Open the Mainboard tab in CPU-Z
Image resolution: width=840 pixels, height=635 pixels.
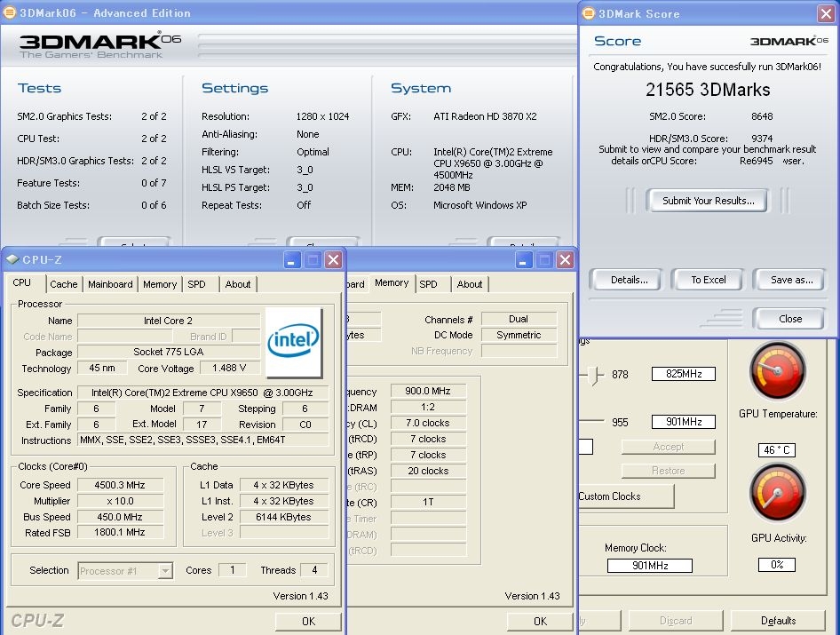click(x=110, y=284)
